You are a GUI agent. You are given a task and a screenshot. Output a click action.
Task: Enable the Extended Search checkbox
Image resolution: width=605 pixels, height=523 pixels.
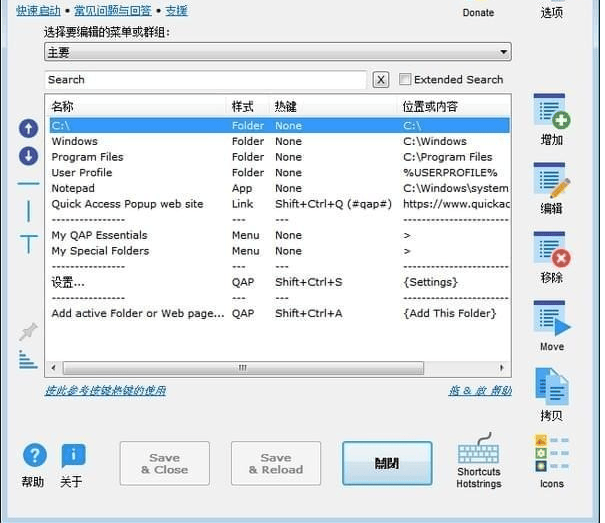[406, 80]
